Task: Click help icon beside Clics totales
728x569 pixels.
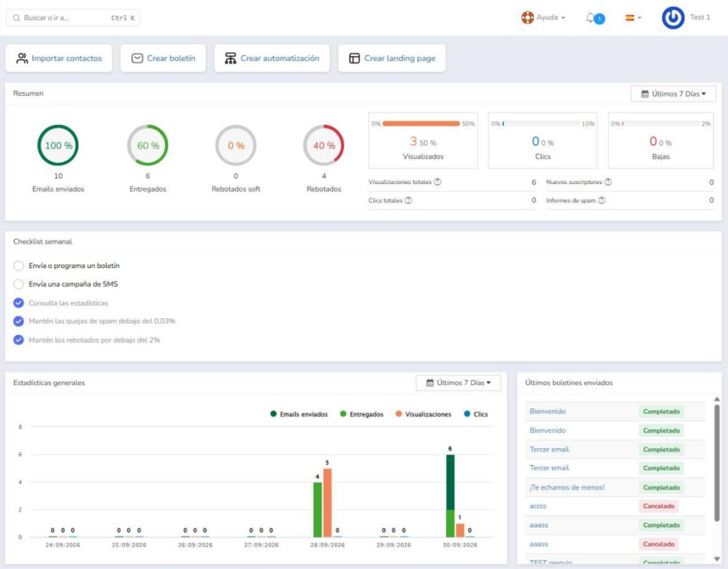Action: (x=408, y=200)
